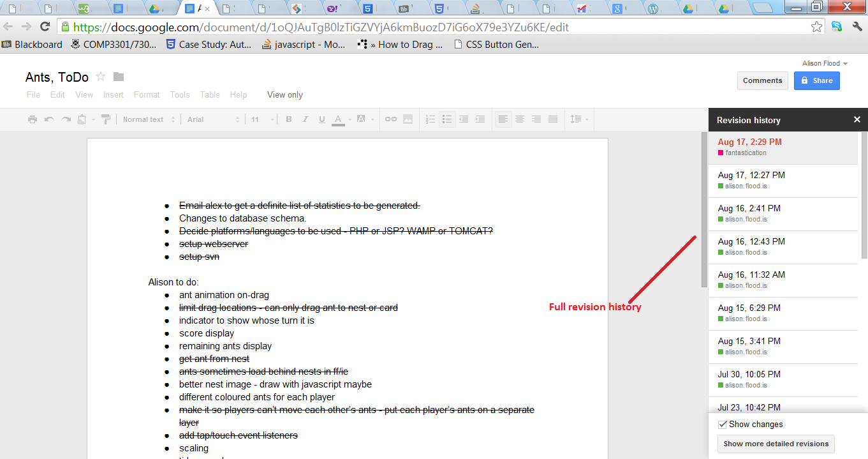868x459 pixels.
Task: Click the text color A swatch
Action: pyautogui.click(x=338, y=119)
